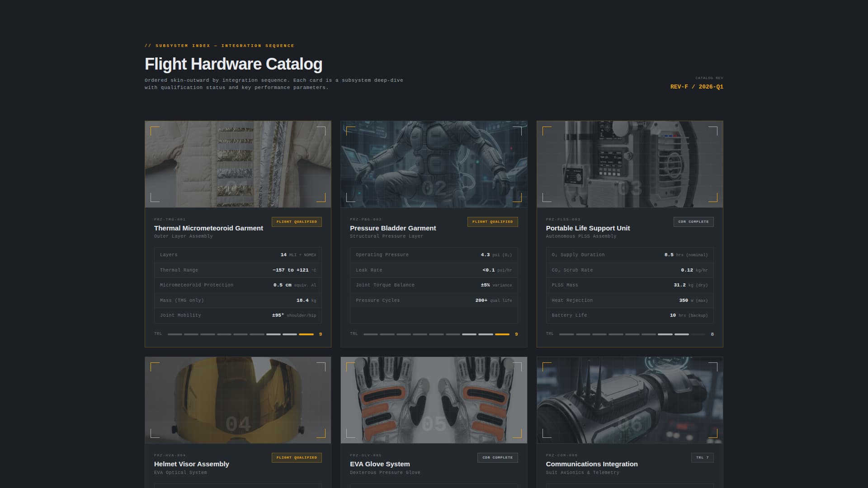This screenshot has height=488, width=868.
Task: Open the EVA Glove System photo
Action: pos(434,400)
